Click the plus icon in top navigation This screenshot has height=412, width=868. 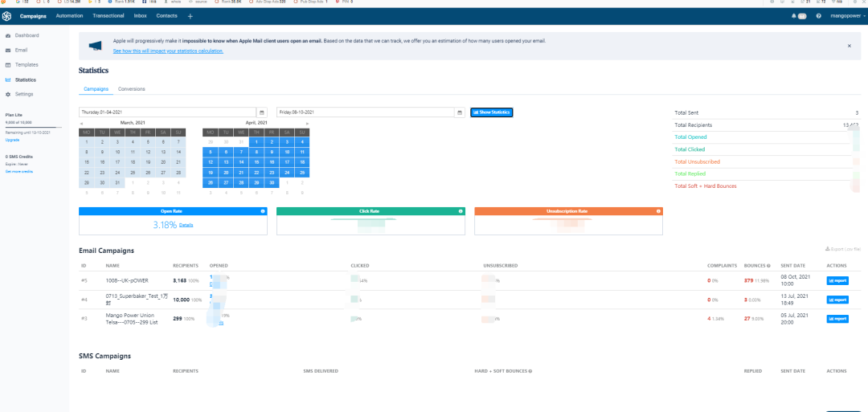[190, 16]
